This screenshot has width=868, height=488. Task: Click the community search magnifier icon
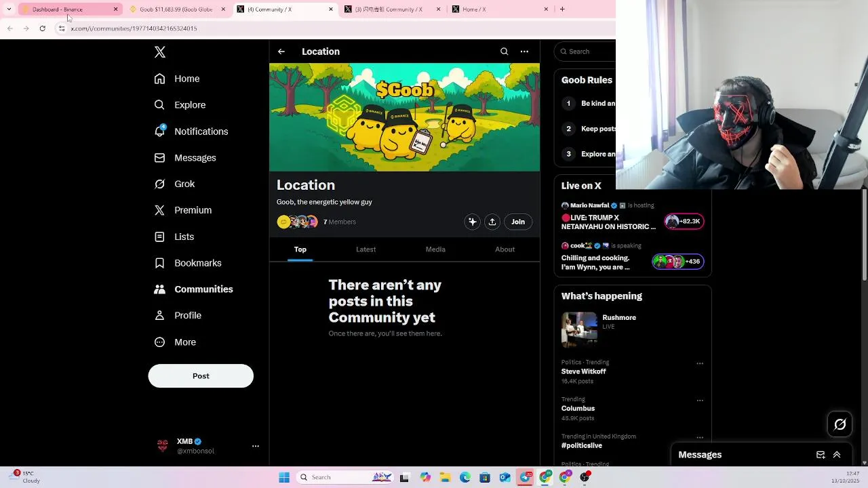point(504,52)
